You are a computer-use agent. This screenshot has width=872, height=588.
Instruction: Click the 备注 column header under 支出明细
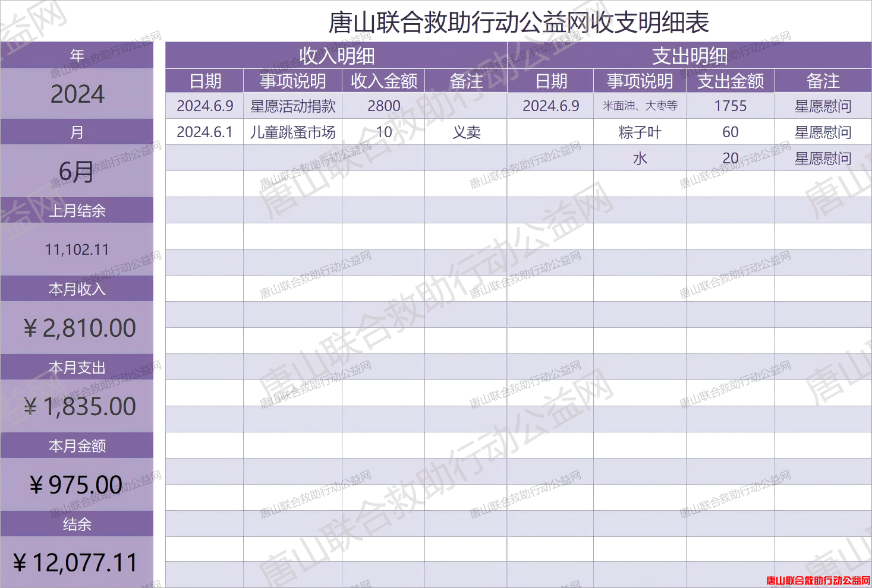coord(823,81)
